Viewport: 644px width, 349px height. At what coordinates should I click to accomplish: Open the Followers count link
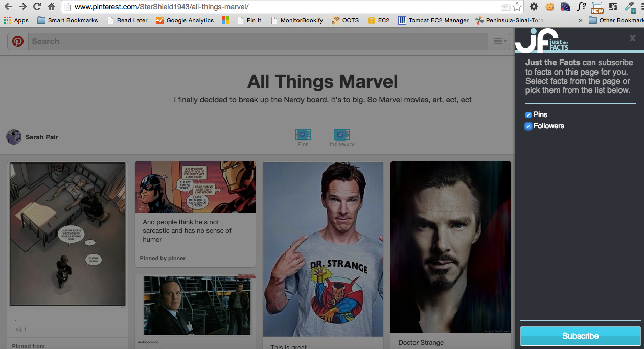click(342, 138)
